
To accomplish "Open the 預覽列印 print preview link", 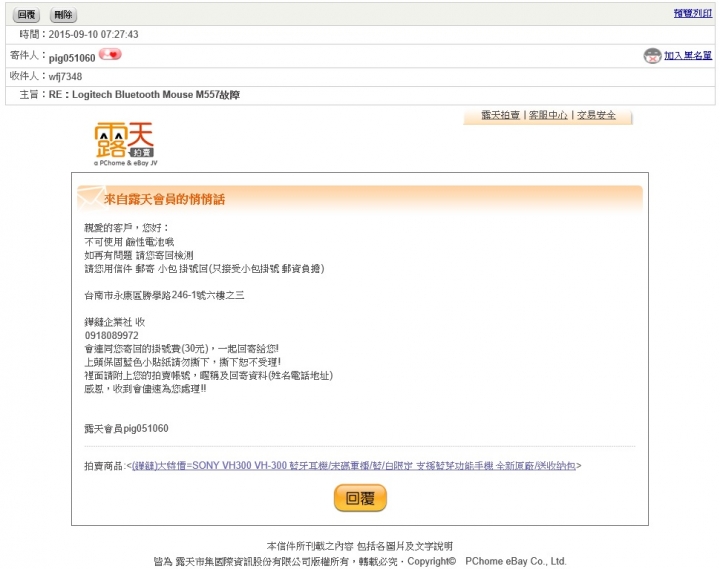I will point(692,13).
